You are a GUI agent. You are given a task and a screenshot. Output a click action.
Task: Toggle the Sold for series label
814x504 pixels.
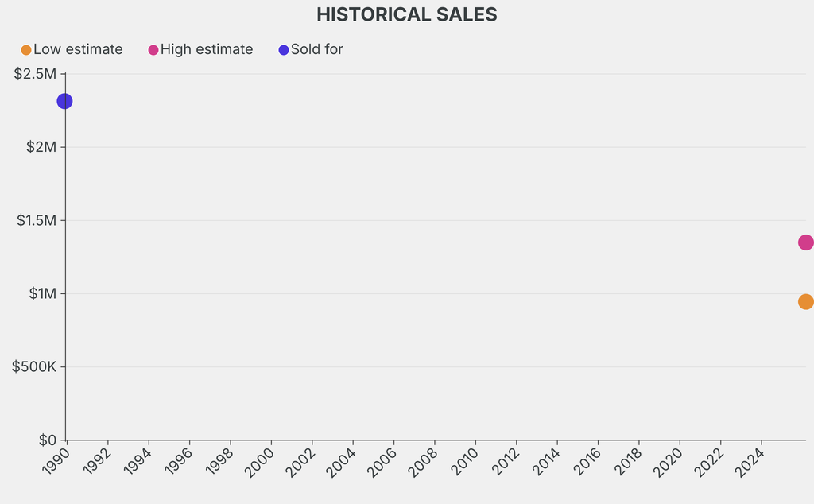[x=316, y=49]
